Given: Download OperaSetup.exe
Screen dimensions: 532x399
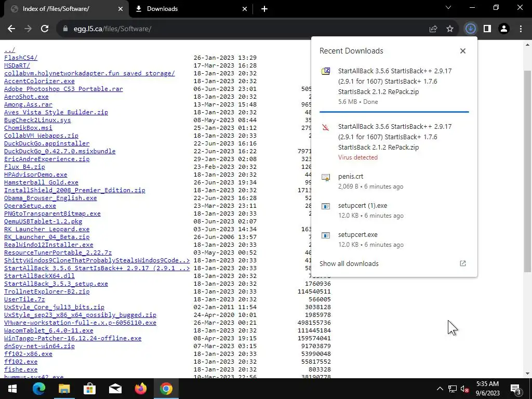Looking at the screenshot, I should [30, 206].
